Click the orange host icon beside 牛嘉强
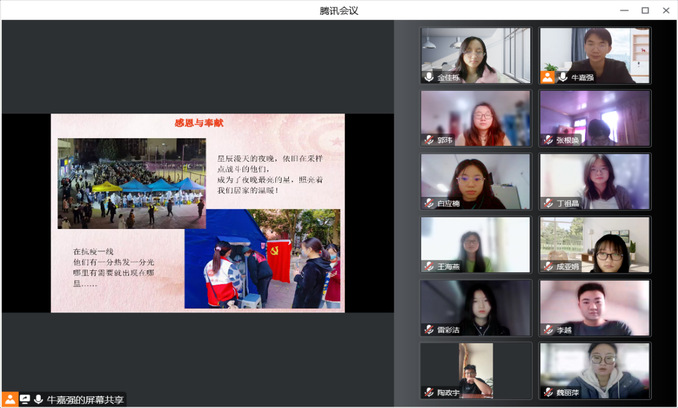The image size is (678, 408). coord(548,77)
